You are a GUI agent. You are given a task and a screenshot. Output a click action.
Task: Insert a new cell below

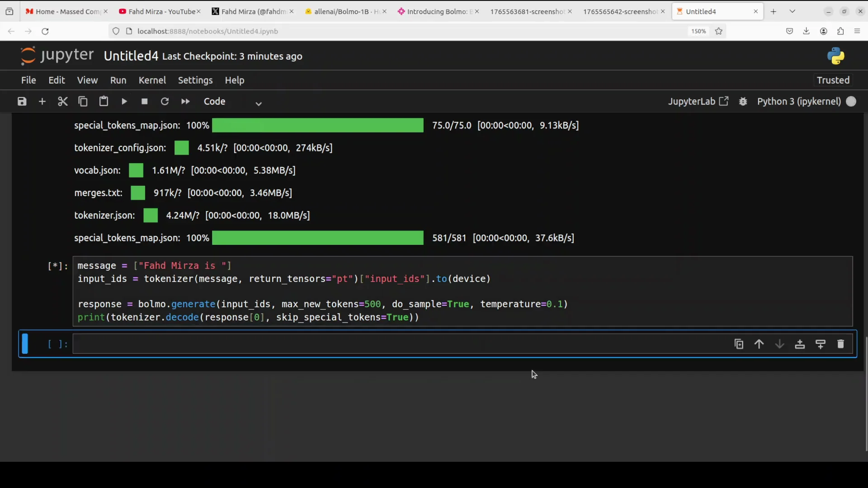coord(42,101)
